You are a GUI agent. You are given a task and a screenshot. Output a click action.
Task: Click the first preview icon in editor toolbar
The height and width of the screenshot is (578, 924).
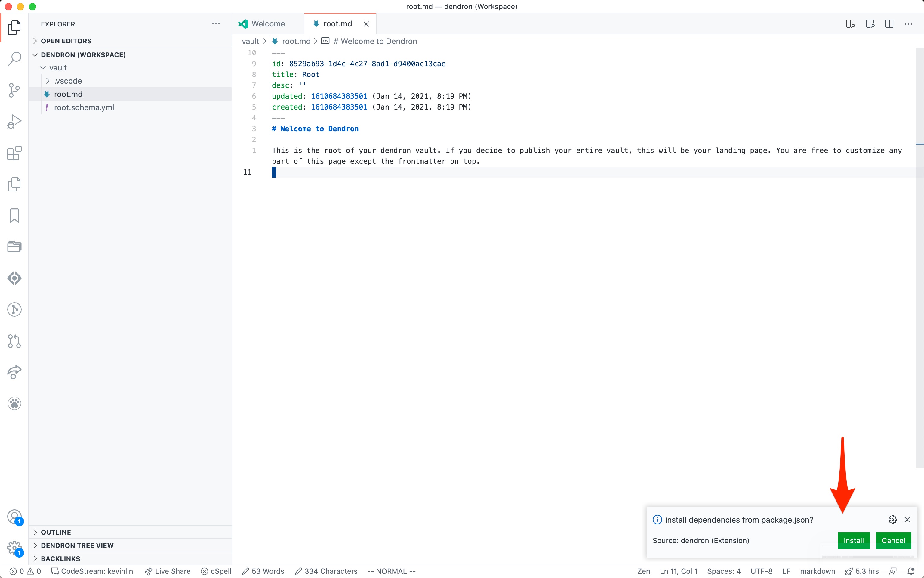click(x=850, y=24)
